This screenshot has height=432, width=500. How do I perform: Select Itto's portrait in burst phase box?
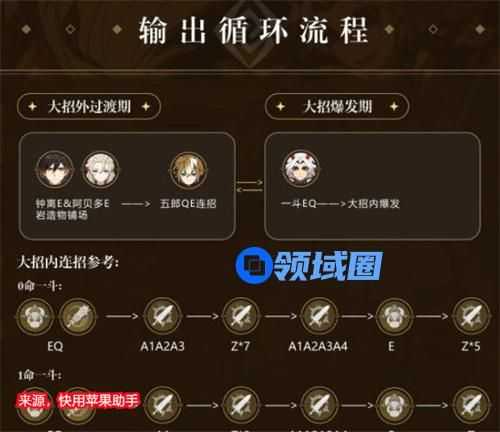click(x=301, y=168)
